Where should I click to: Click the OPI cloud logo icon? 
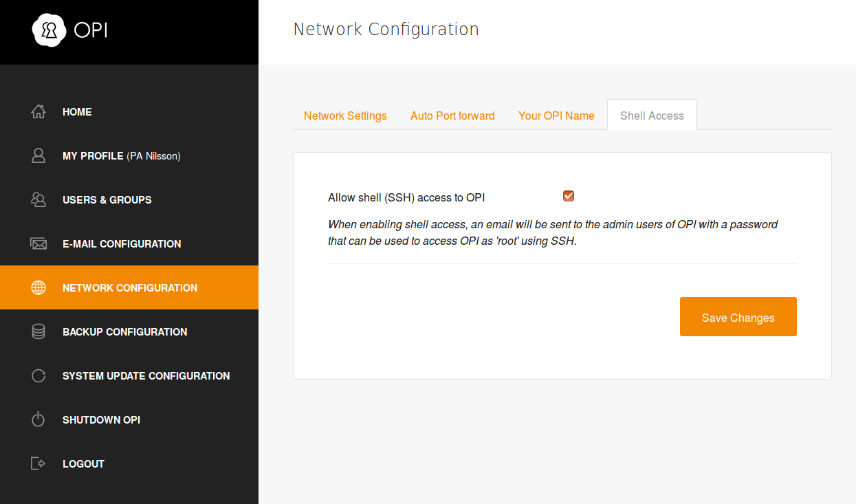point(49,31)
